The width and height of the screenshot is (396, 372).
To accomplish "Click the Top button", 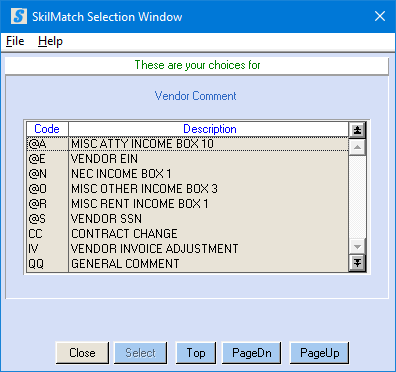I will 196,353.
